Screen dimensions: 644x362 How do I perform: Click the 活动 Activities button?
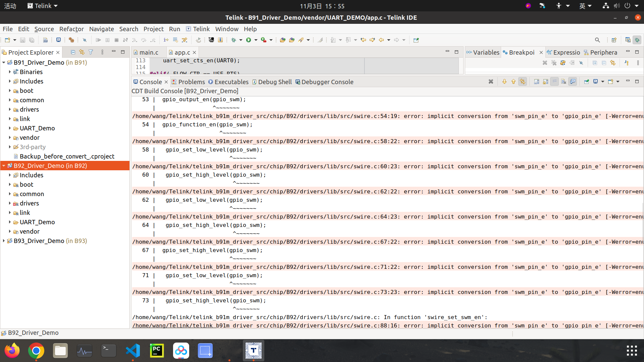pos(10,6)
